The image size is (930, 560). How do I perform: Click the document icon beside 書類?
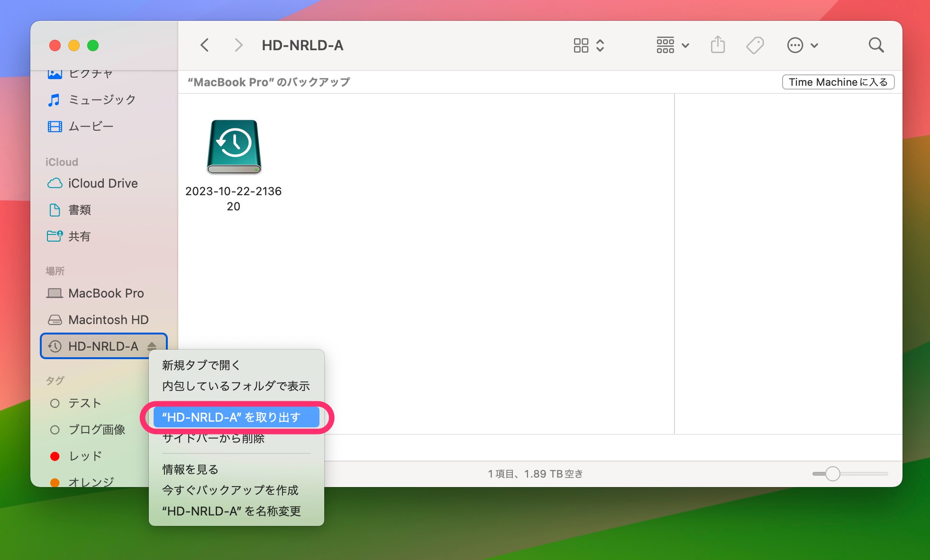(55, 210)
